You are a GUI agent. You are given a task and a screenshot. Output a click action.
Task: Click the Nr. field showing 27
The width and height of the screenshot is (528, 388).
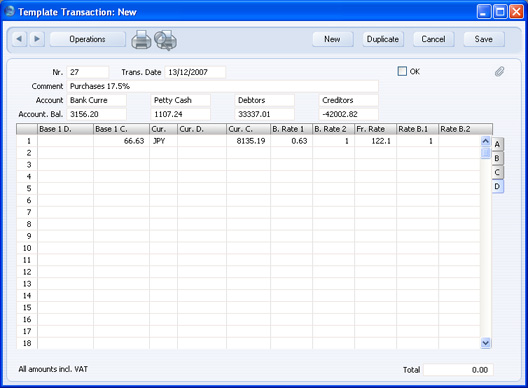(88, 72)
